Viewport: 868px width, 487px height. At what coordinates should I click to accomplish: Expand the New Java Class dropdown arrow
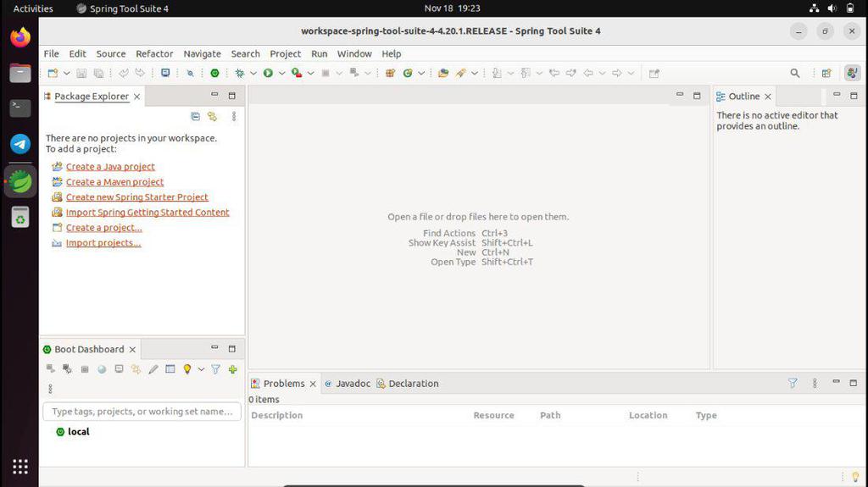[x=421, y=73]
